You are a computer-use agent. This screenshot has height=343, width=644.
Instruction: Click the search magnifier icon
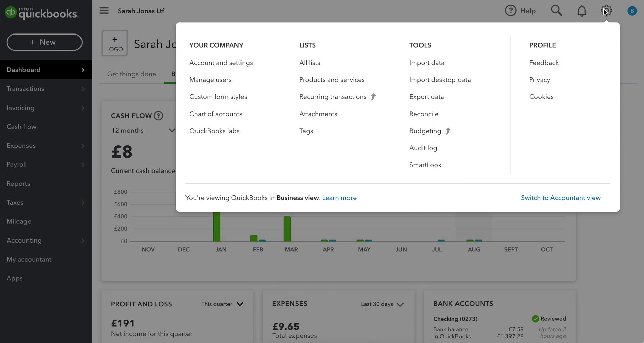pos(557,11)
